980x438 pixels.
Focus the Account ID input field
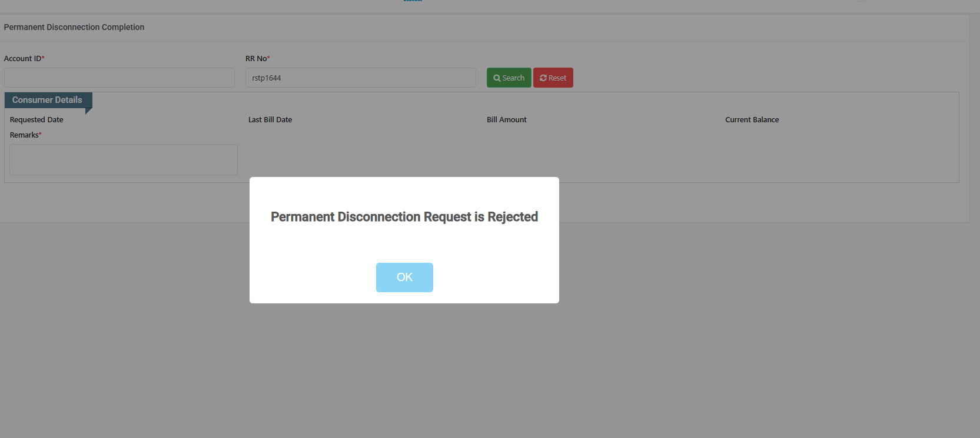(x=119, y=78)
